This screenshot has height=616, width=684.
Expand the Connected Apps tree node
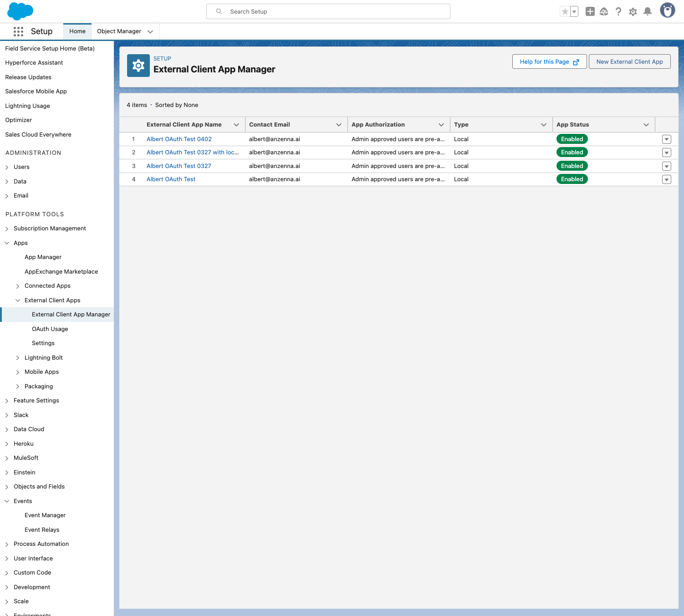point(18,286)
